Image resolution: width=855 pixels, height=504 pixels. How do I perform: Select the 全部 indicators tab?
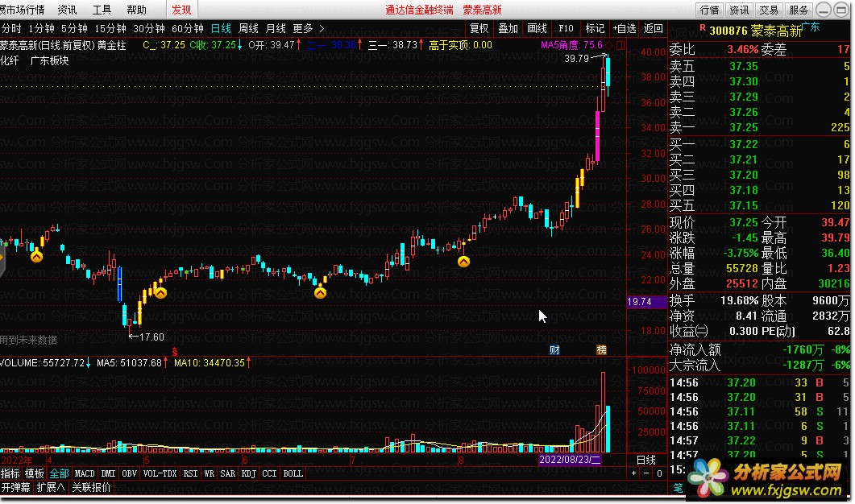60,473
